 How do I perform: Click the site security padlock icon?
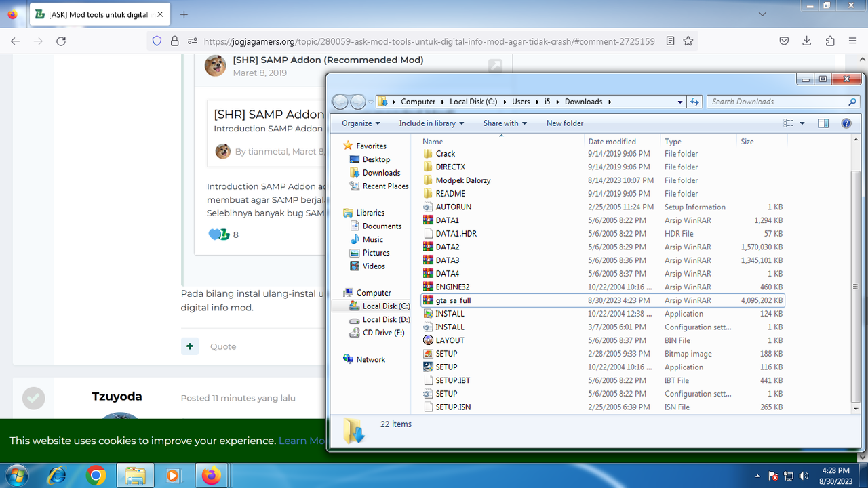point(175,41)
